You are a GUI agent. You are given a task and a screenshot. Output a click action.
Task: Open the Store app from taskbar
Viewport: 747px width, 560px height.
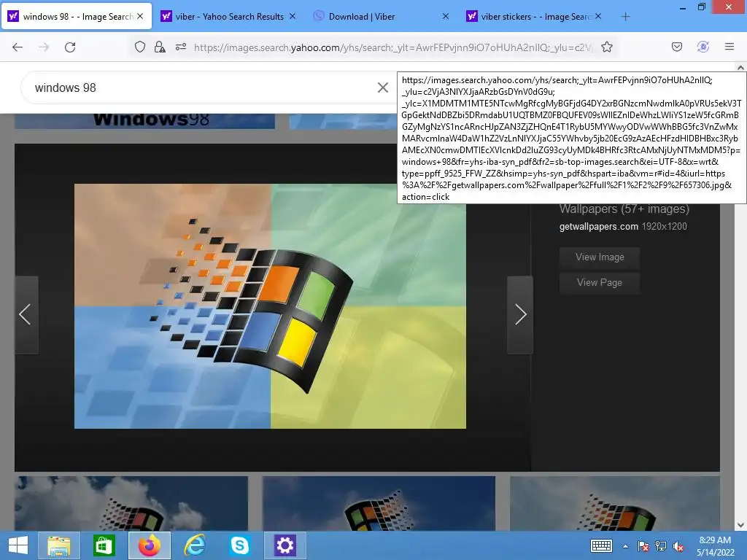pyautogui.click(x=104, y=545)
